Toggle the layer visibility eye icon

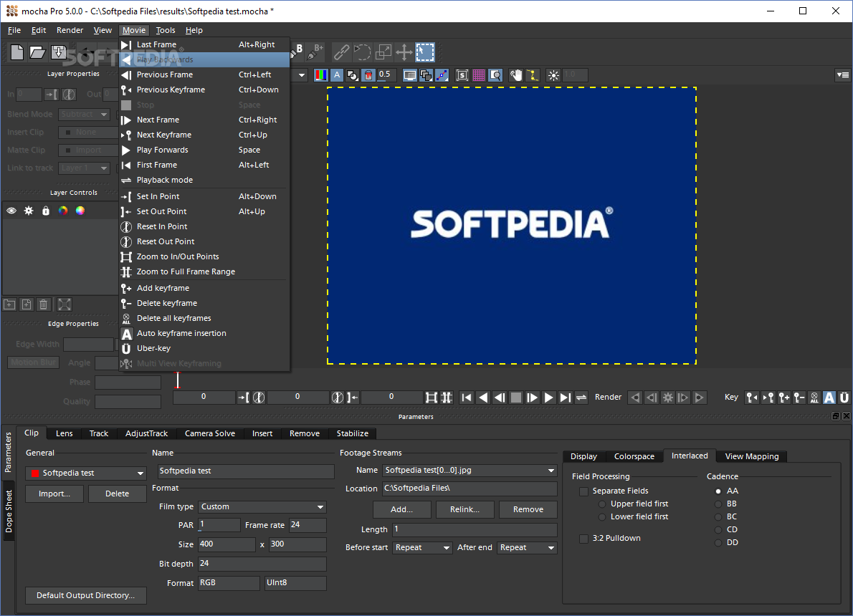11,211
